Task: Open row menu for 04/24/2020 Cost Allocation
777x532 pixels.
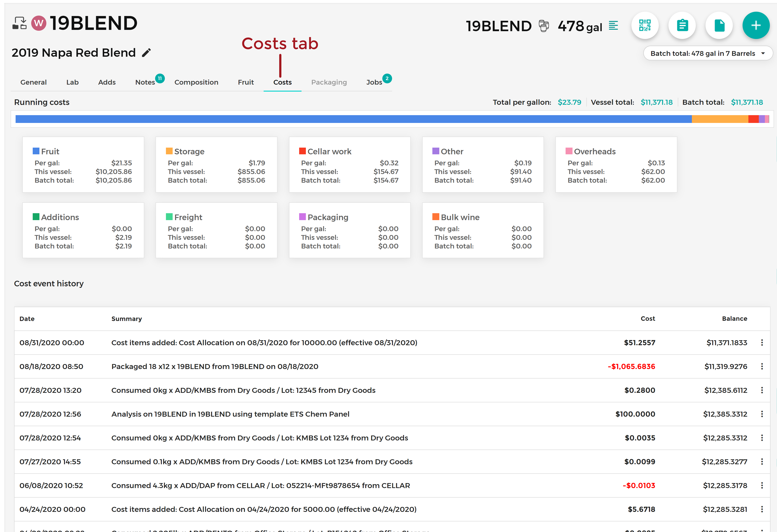Action: 762,509
